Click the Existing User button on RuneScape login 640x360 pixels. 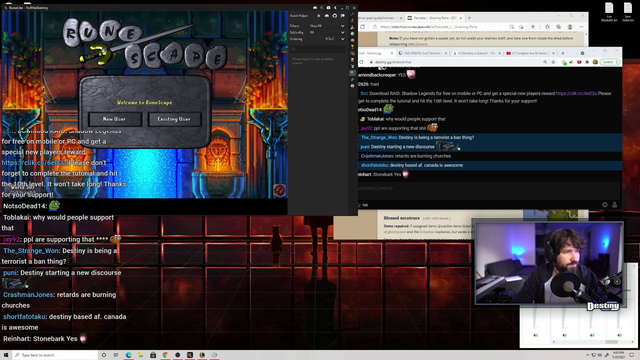[174, 119]
